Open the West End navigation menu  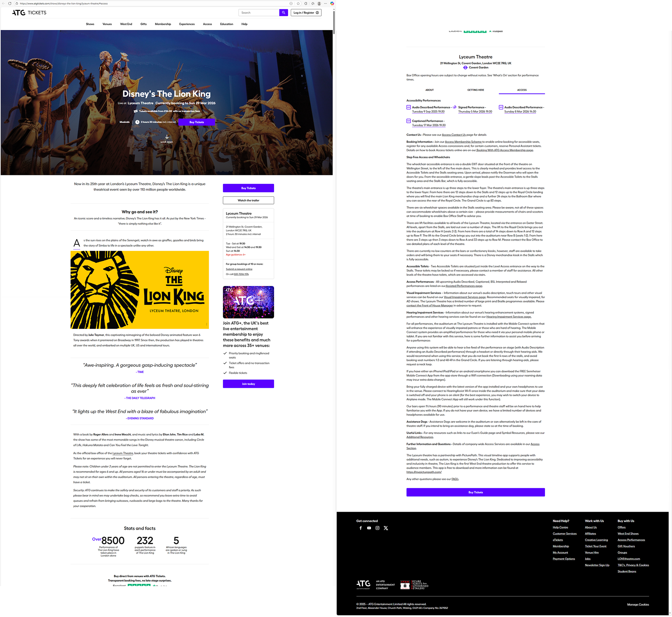(126, 24)
